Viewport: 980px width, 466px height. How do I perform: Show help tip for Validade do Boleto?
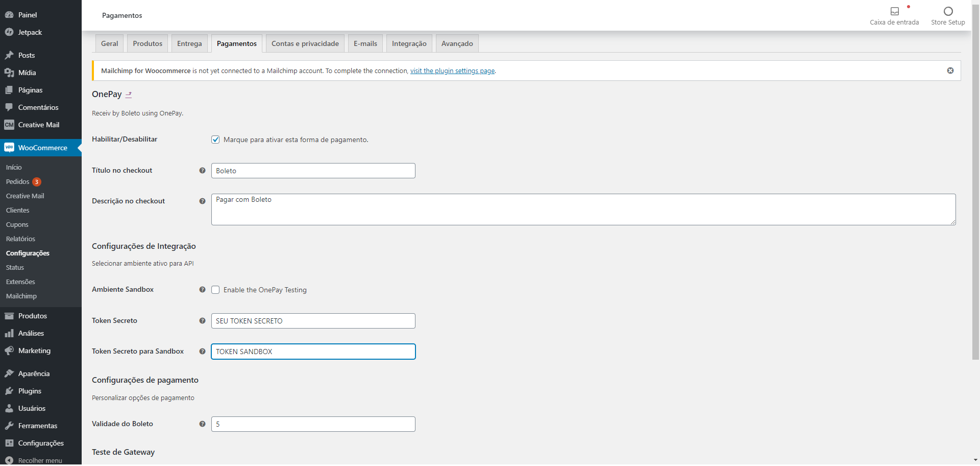click(202, 424)
